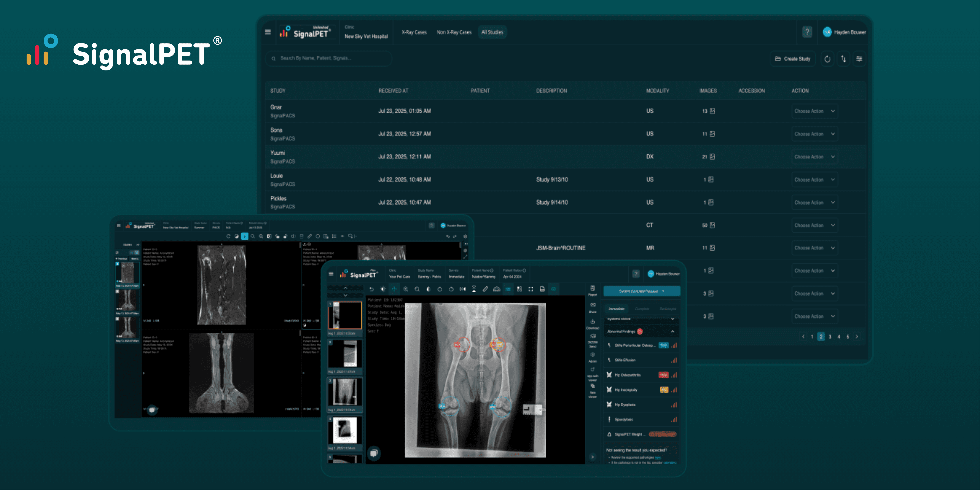Switch to the Radiologist tab in the pelvis viewer
Screen dimensions: 980x490
pos(668,309)
